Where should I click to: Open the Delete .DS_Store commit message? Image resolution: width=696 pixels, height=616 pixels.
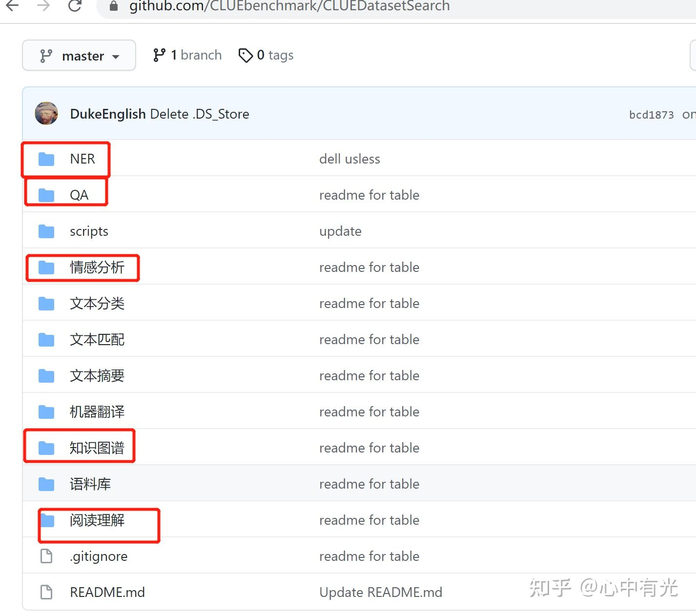pyautogui.click(x=200, y=114)
